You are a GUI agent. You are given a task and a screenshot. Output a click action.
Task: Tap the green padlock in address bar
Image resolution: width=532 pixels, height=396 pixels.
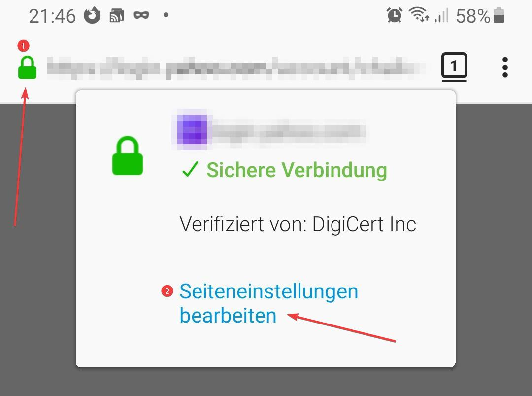pos(27,67)
